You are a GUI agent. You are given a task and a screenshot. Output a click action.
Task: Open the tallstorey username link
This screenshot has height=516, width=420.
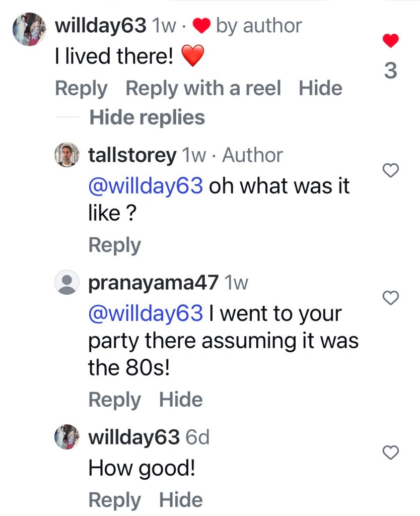pyautogui.click(x=132, y=155)
